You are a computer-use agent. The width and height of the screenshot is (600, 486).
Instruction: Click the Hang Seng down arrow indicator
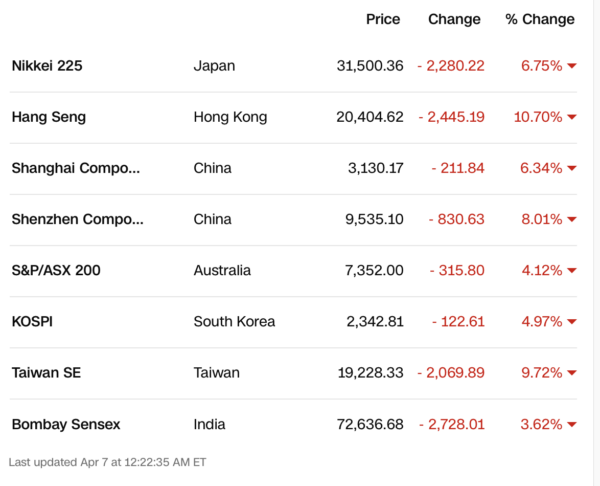tap(572, 118)
